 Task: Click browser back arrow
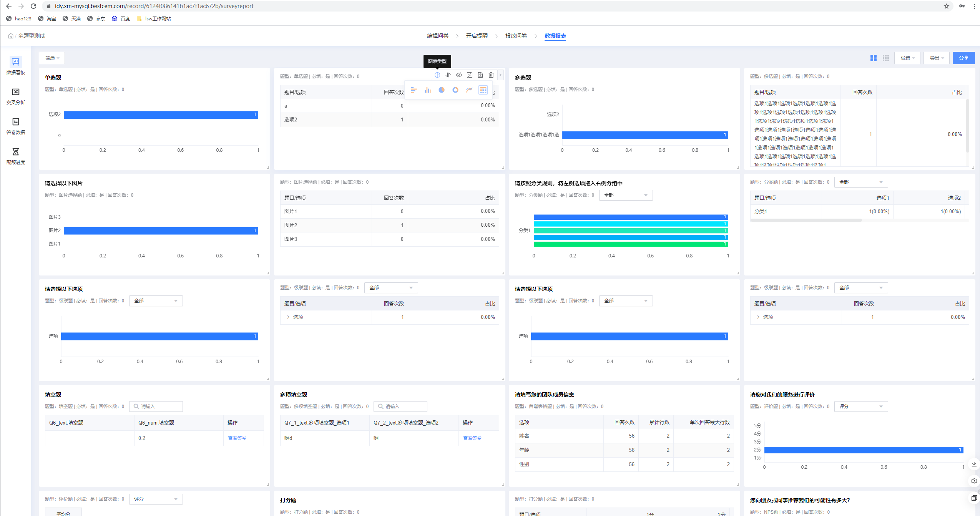9,6
